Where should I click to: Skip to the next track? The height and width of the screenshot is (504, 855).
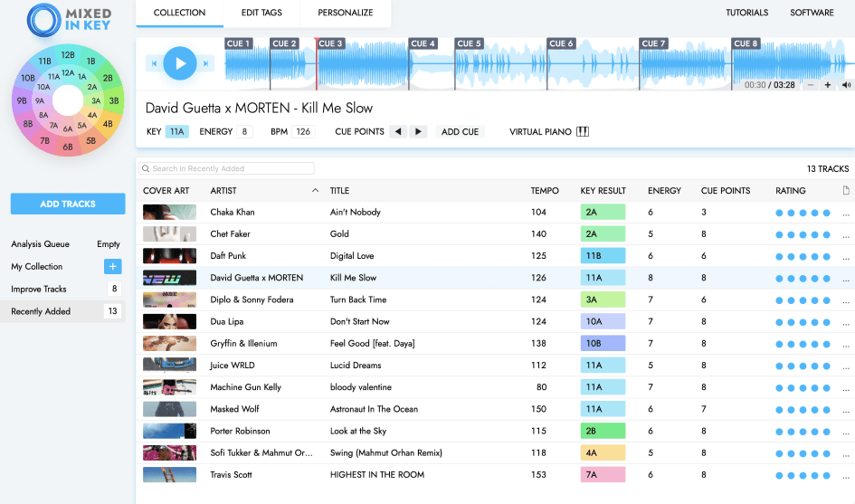pyautogui.click(x=206, y=64)
